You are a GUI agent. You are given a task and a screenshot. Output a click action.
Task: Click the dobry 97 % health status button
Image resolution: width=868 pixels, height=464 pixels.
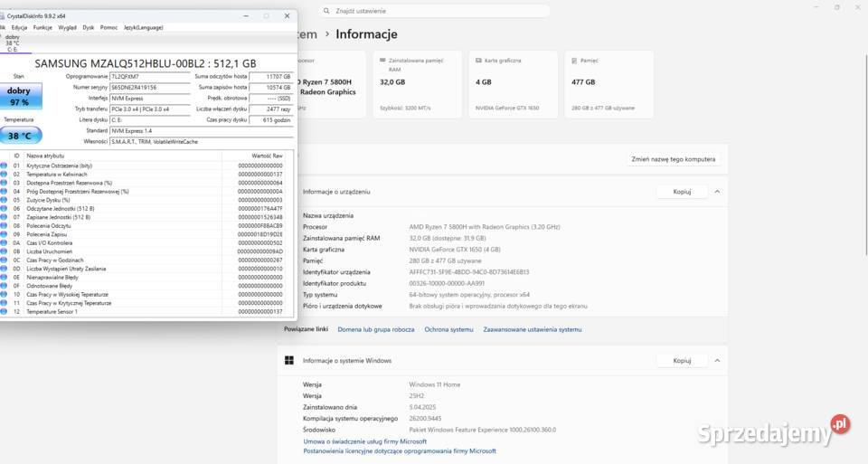tap(21, 96)
